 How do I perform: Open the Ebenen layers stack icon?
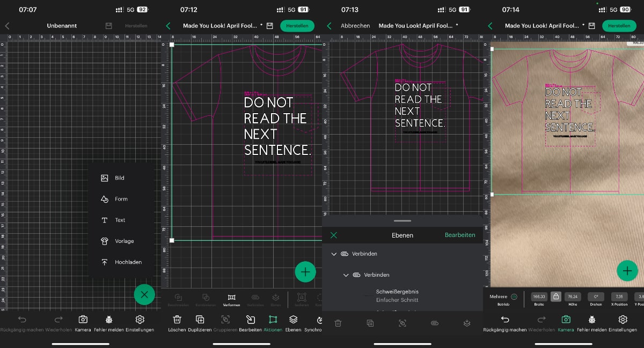click(292, 322)
